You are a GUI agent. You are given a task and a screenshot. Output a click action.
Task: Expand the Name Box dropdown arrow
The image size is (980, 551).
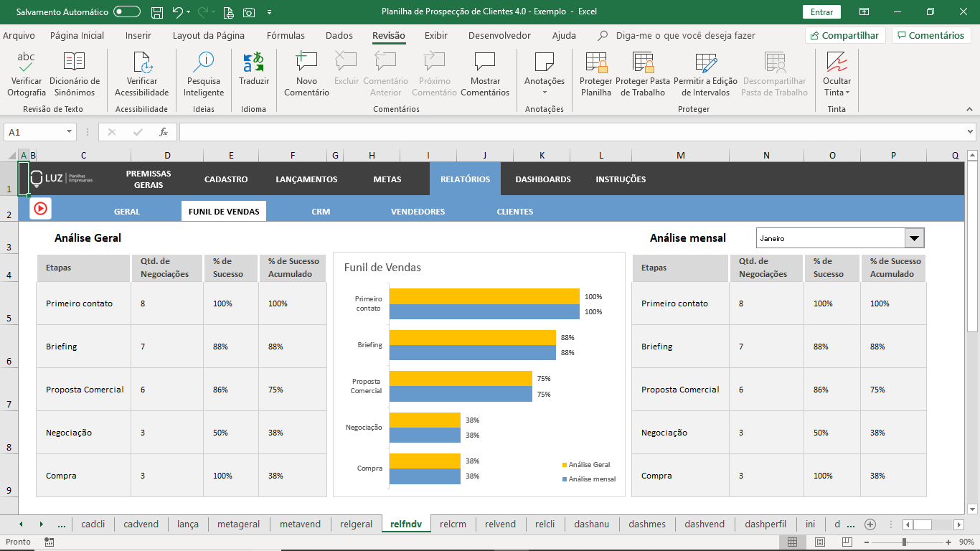(x=70, y=132)
